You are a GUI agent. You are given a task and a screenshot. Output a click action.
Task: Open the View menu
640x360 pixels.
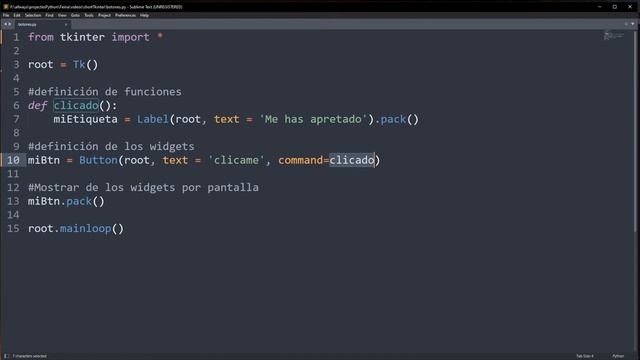pyautogui.click(x=62, y=15)
